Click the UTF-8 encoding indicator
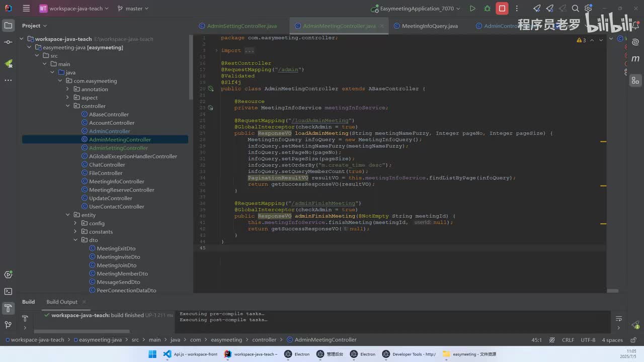 coord(588,340)
